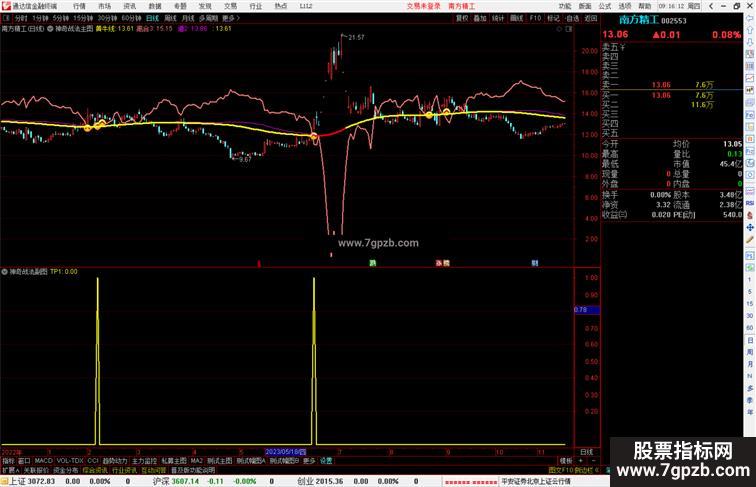
Task: Click the blue cross-move icon in right sidebar
Action: 750,227
